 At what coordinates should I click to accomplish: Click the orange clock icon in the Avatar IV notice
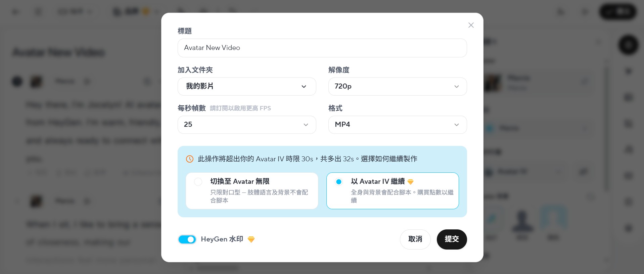tap(190, 159)
